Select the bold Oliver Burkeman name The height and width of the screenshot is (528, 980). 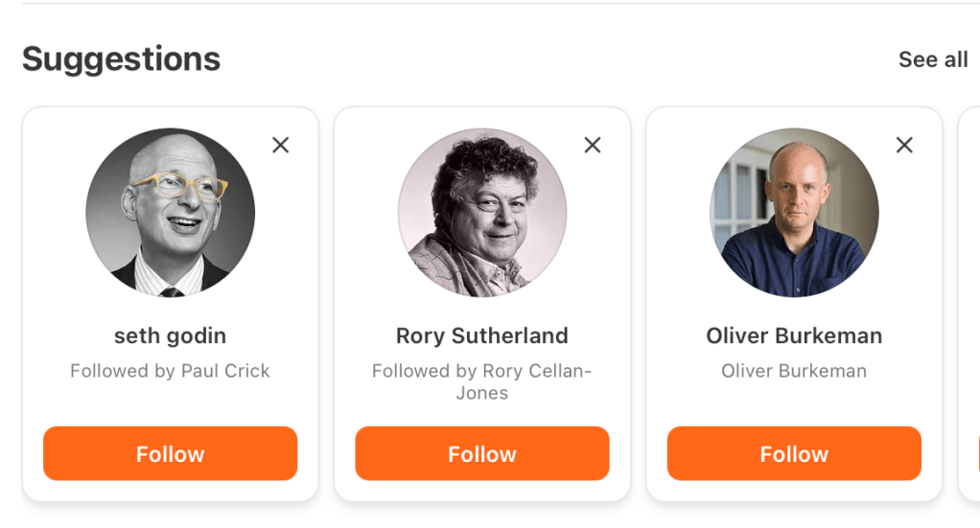click(x=794, y=336)
